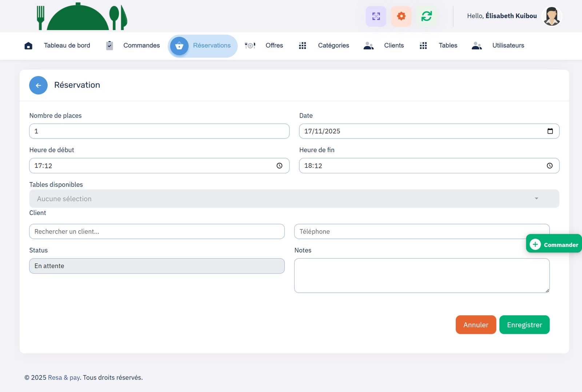Open calendar picker in Date field
The image size is (582, 392).
coord(550,131)
